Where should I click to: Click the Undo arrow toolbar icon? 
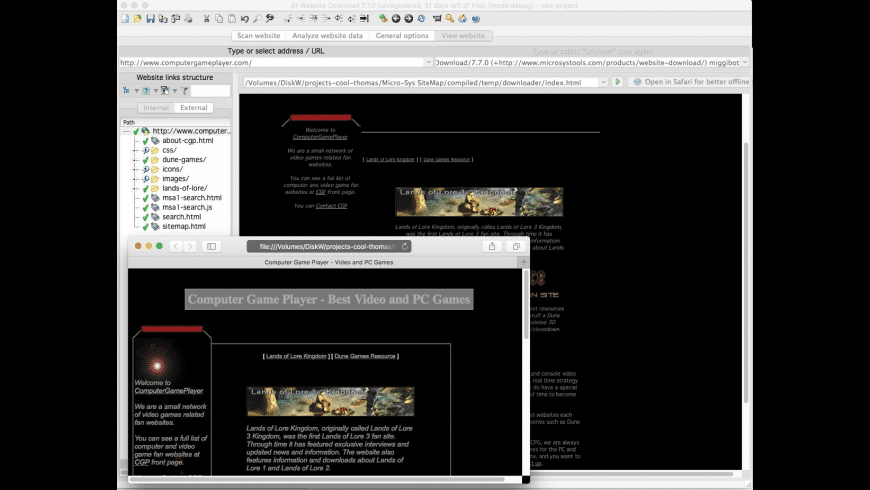click(245, 18)
